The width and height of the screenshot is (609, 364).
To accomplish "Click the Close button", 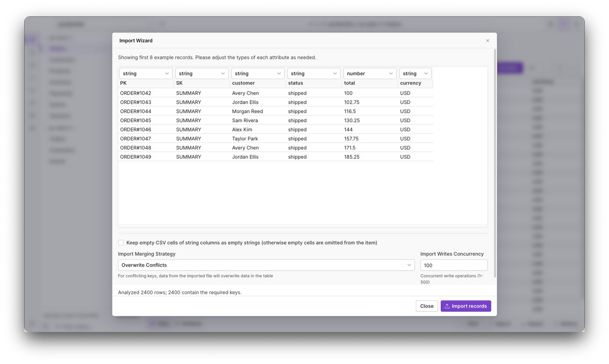I will pos(427,306).
